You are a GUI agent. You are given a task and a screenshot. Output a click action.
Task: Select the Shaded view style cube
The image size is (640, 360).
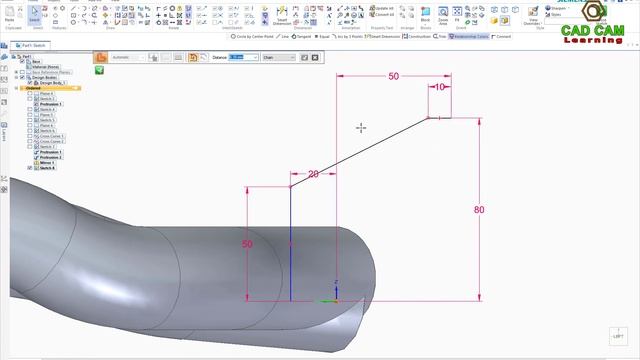click(494, 20)
